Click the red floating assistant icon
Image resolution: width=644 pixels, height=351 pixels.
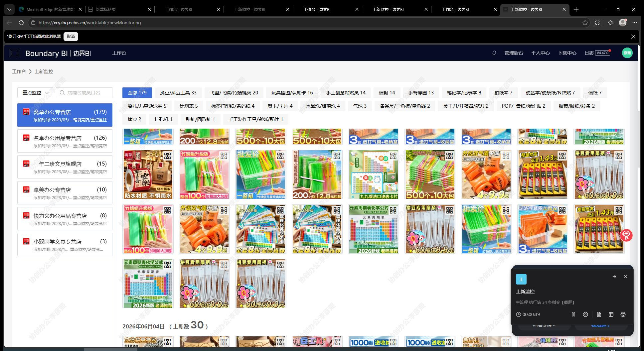pyautogui.click(x=626, y=235)
